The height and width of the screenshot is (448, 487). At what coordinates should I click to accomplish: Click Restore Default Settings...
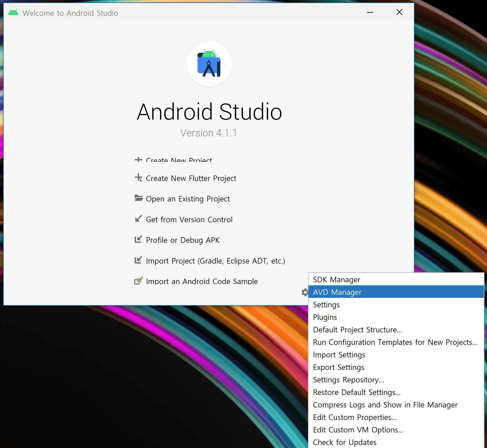pyautogui.click(x=357, y=392)
